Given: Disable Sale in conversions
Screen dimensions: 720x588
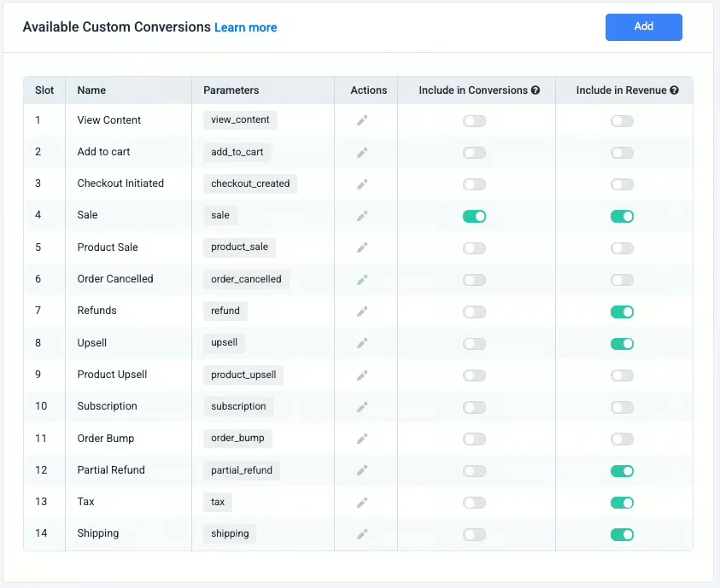Looking at the screenshot, I should pos(474,217).
